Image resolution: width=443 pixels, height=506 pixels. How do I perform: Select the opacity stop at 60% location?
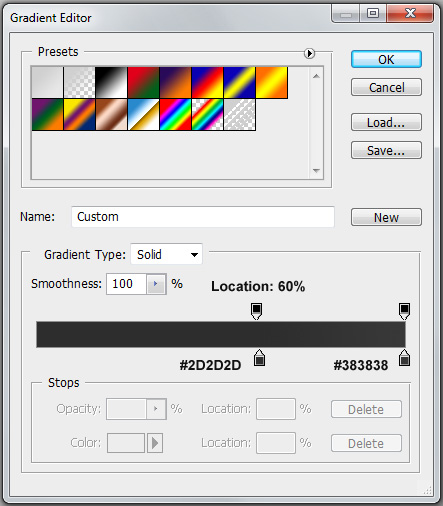256,311
